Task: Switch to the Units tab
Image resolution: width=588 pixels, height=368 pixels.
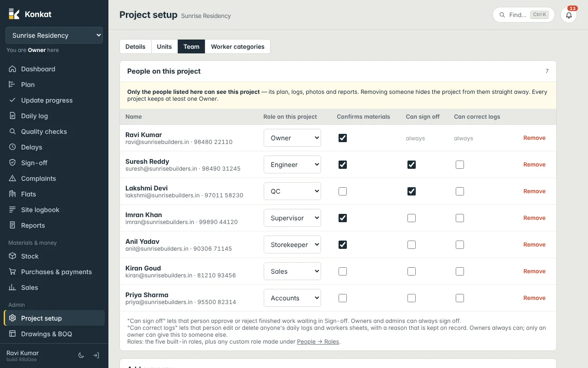Action: coord(164,46)
